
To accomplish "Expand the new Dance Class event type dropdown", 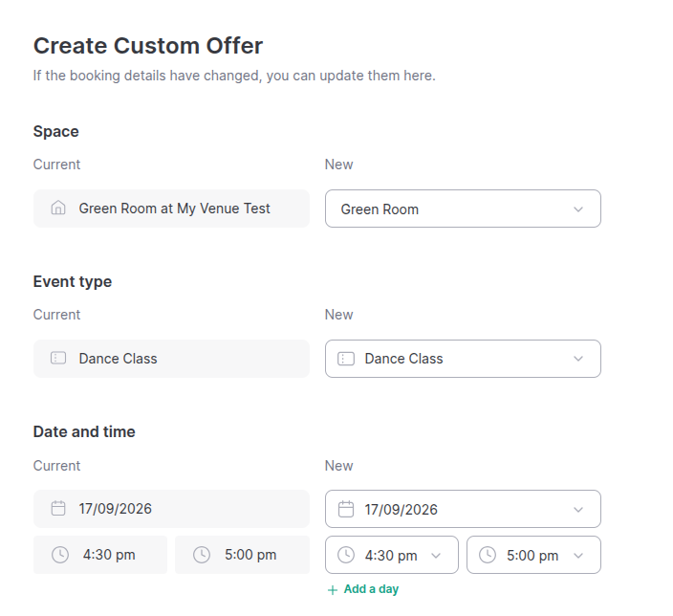I will coord(463,359).
